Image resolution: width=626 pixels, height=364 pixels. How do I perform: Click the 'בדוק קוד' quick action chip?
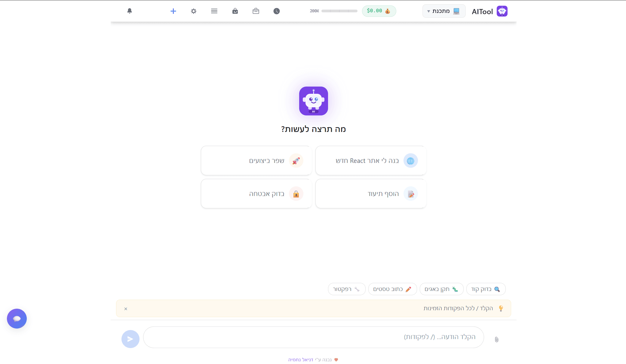pyautogui.click(x=486, y=289)
